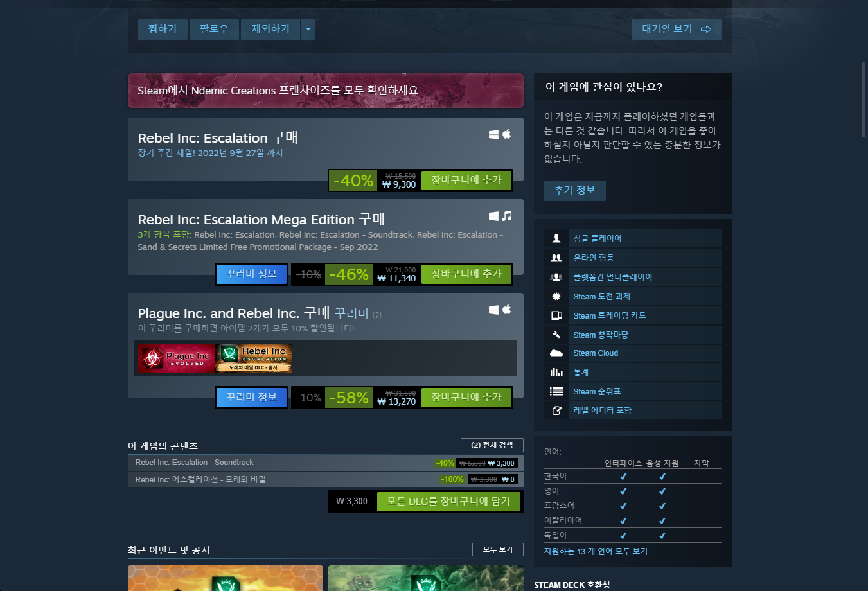Click the left event thumbnail at bottom

(226, 578)
